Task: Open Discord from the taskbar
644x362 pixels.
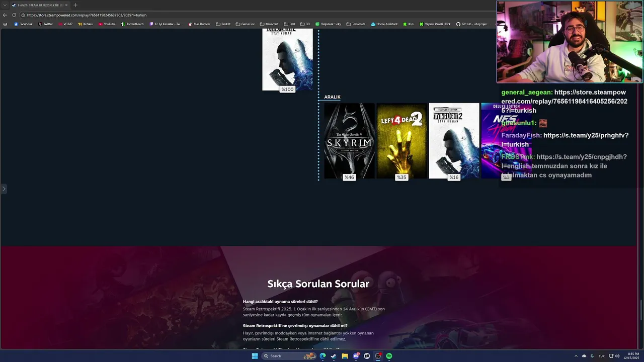Action: [356, 356]
